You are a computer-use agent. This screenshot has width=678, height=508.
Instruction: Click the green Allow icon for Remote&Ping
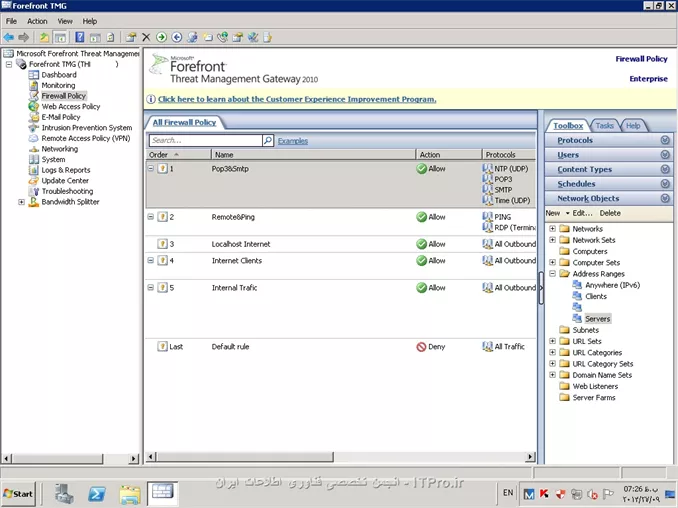pyautogui.click(x=422, y=217)
